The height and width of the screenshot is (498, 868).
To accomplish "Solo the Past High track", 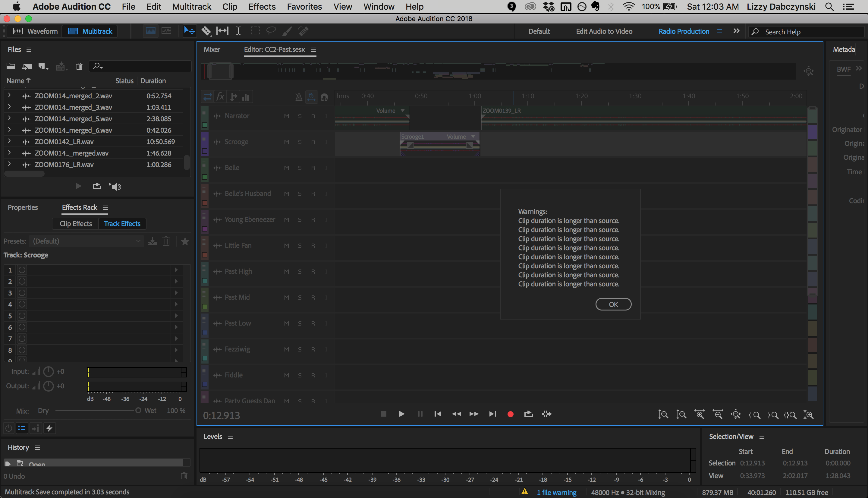I will click(300, 272).
